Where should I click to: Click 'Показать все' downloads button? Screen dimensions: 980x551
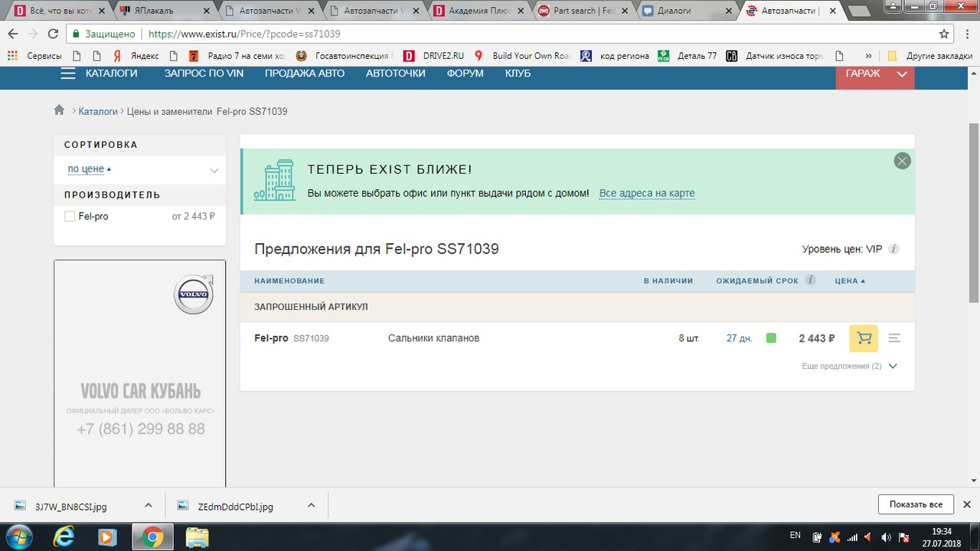tap(916, 504)
